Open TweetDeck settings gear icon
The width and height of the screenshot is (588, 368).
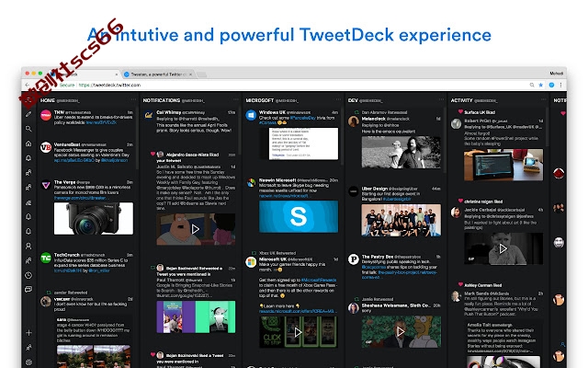(28, 362)
